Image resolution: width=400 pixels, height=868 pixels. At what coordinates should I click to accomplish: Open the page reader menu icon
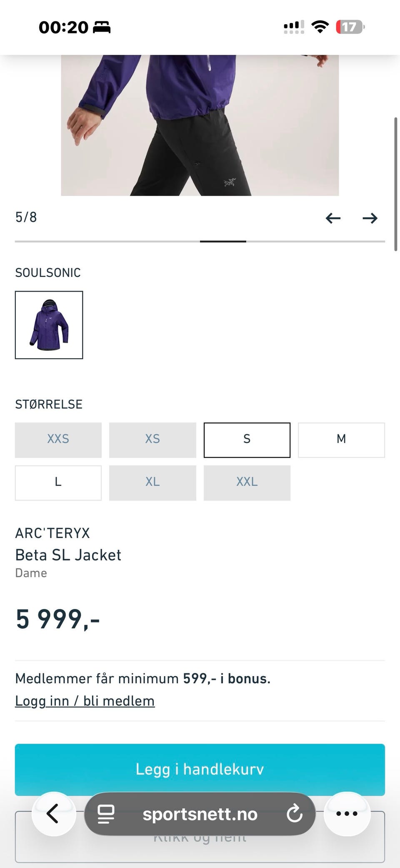pyautogui.click(x=106, y=814)
